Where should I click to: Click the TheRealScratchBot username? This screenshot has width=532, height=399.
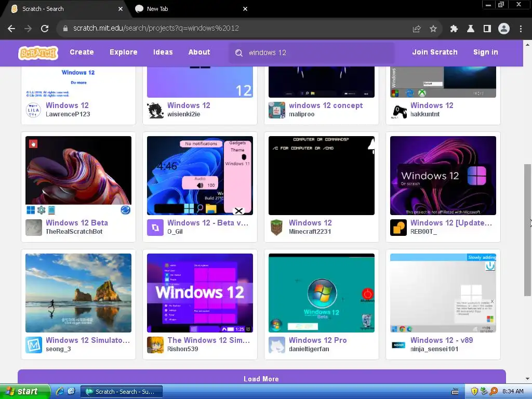74,232
